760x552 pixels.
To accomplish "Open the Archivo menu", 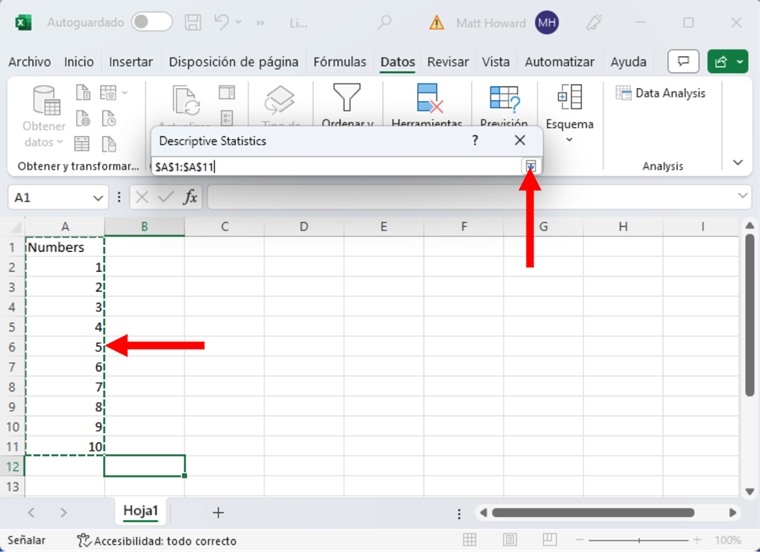I will [x=29, y=62].
